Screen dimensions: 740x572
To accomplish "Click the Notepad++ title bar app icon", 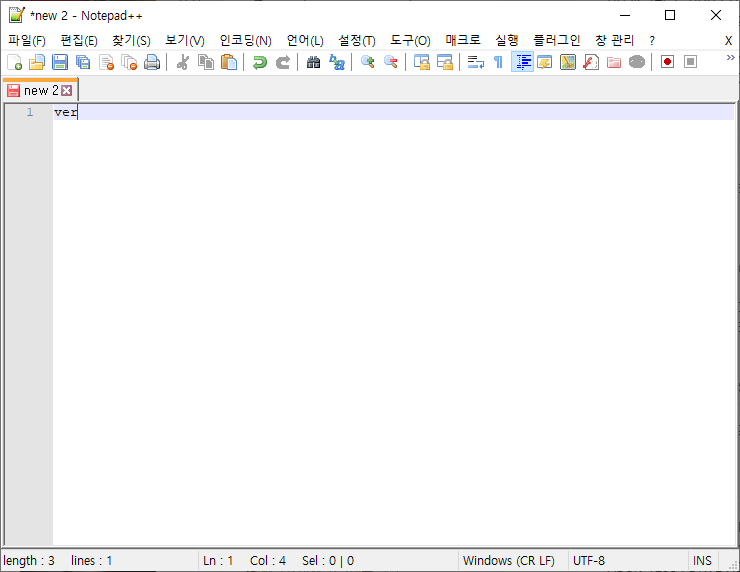I will [x=16, y=15].
